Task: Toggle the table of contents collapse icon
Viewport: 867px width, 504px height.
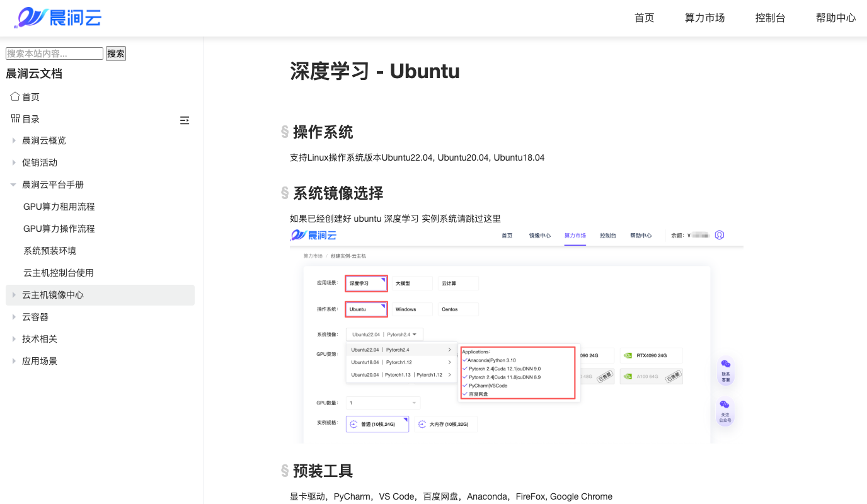Action: point(185,120)
